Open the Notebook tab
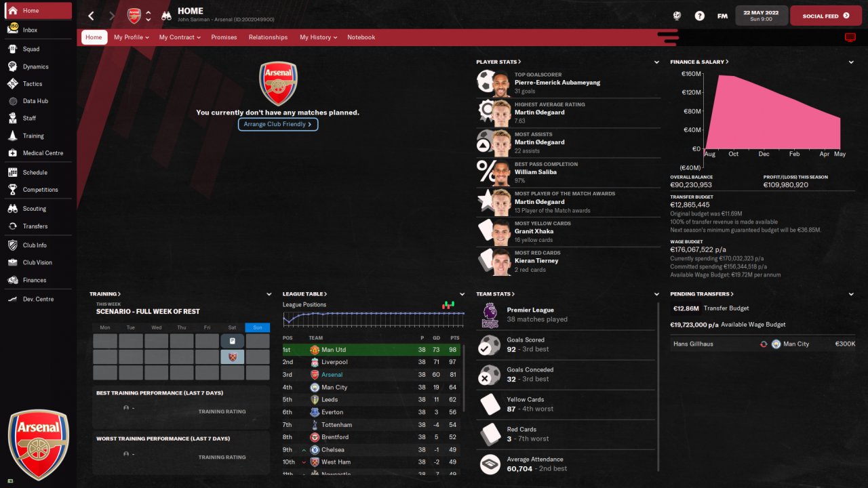This screenshot has height=488, width=868. pos(361,37)
